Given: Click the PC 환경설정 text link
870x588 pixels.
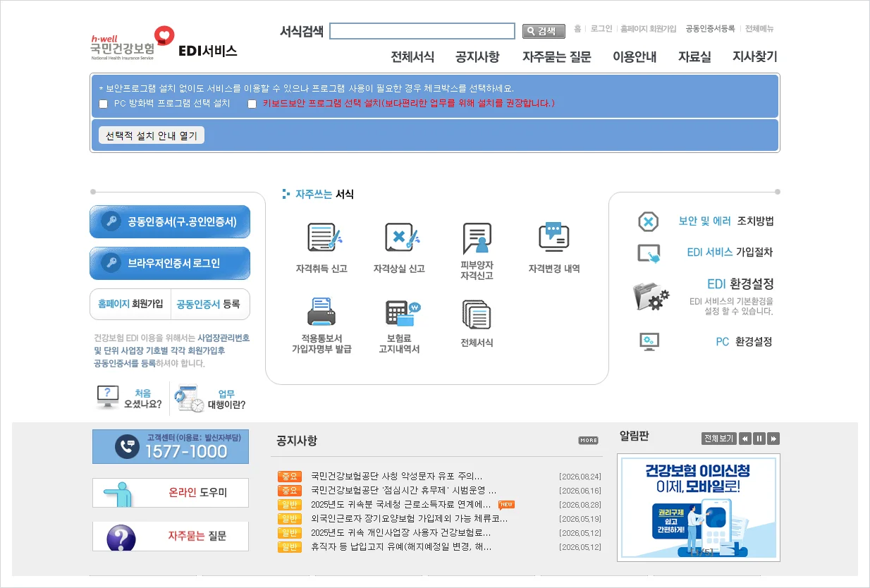Looking at the screenshot, I should tap(744, 342).
